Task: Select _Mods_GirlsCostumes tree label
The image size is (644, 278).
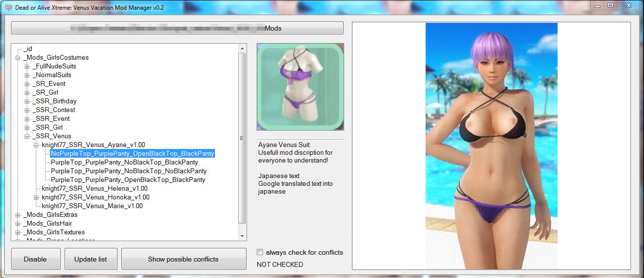Action: point(56,57)
